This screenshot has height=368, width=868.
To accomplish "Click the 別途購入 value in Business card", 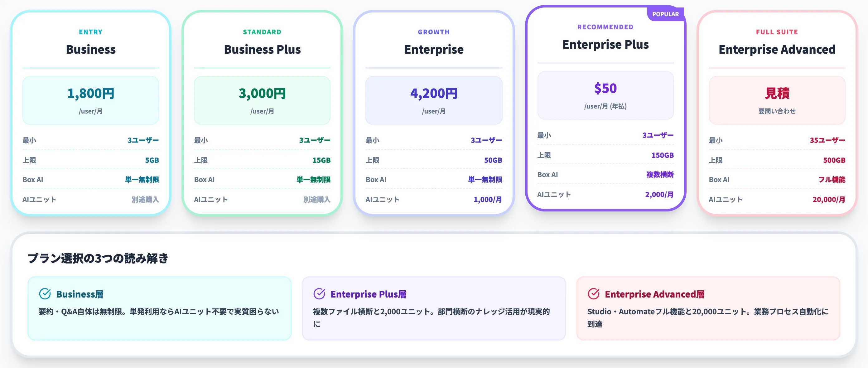I will pos(145,200).
